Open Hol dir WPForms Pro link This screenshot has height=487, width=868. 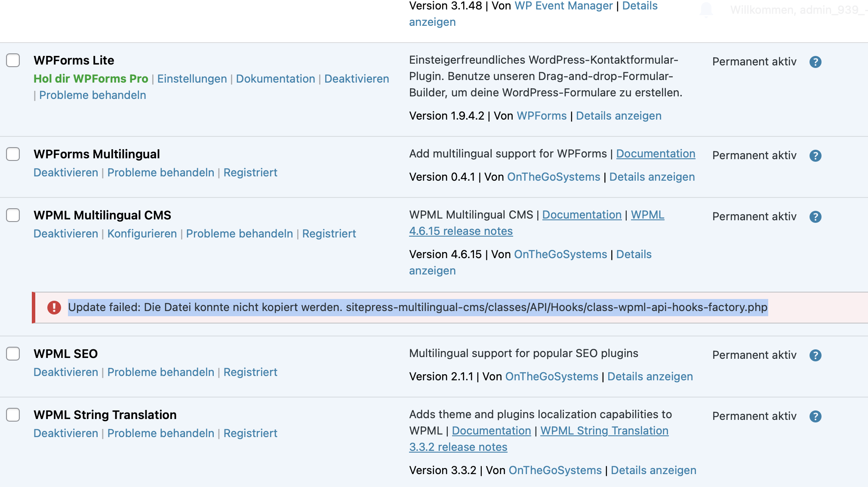pyautogui.click(x=91, y=79)
